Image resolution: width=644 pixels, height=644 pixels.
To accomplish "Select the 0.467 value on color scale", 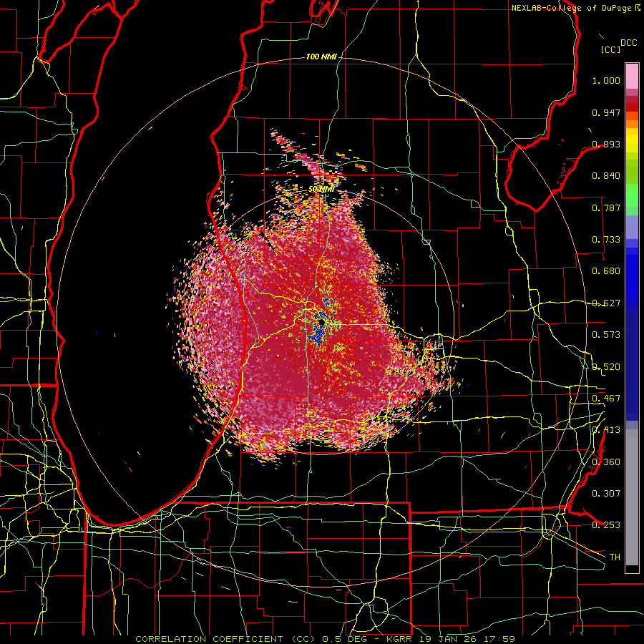I will pyautogui.click(x=606, y=399).
